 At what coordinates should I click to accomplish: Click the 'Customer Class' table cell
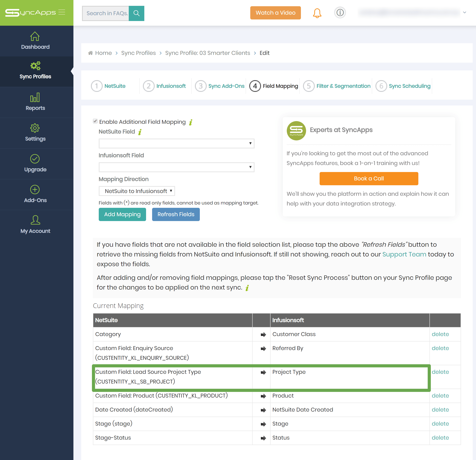click(350, 334)
